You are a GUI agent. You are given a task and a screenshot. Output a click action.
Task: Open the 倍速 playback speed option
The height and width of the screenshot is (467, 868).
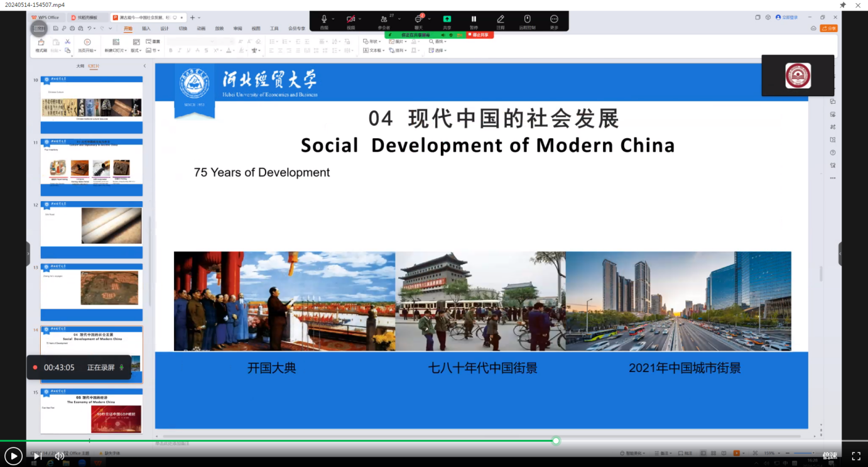(x=830, y=456)
